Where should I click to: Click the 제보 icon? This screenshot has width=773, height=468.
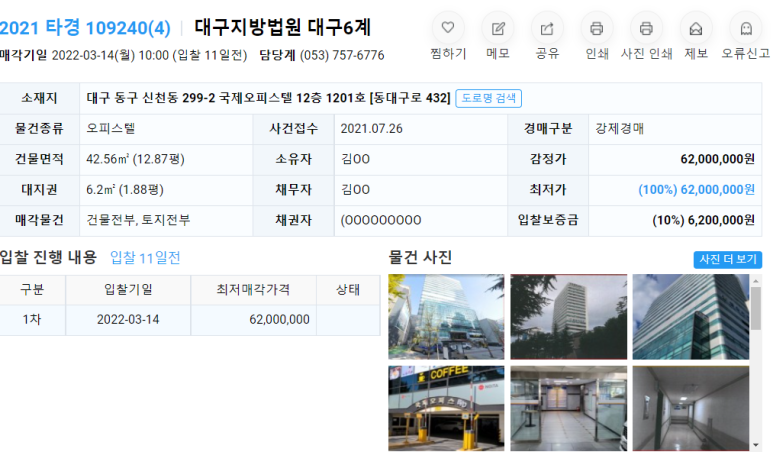point(696,28)
